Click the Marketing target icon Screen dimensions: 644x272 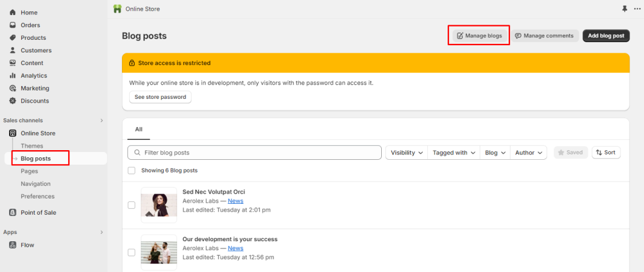[x=12, y=88]
